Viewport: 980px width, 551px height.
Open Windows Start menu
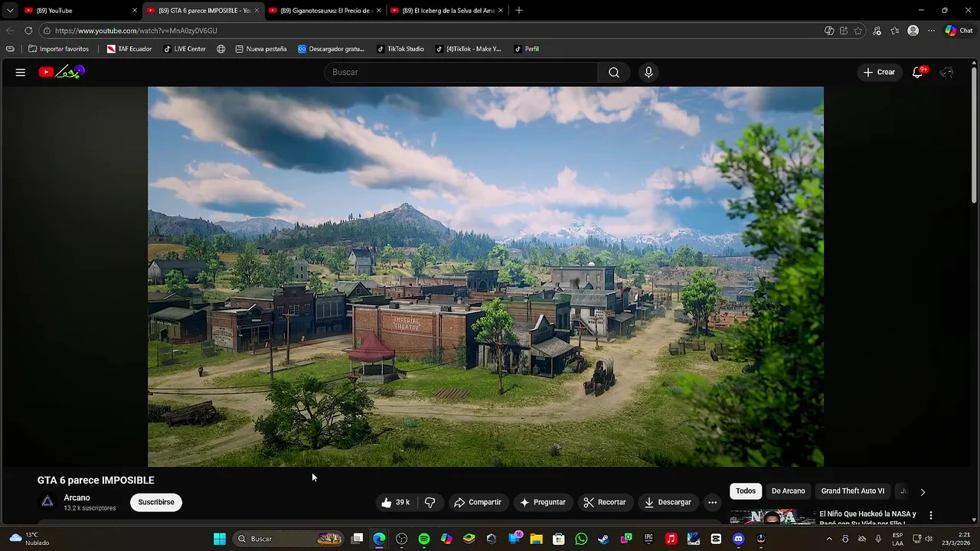point(220,539)
